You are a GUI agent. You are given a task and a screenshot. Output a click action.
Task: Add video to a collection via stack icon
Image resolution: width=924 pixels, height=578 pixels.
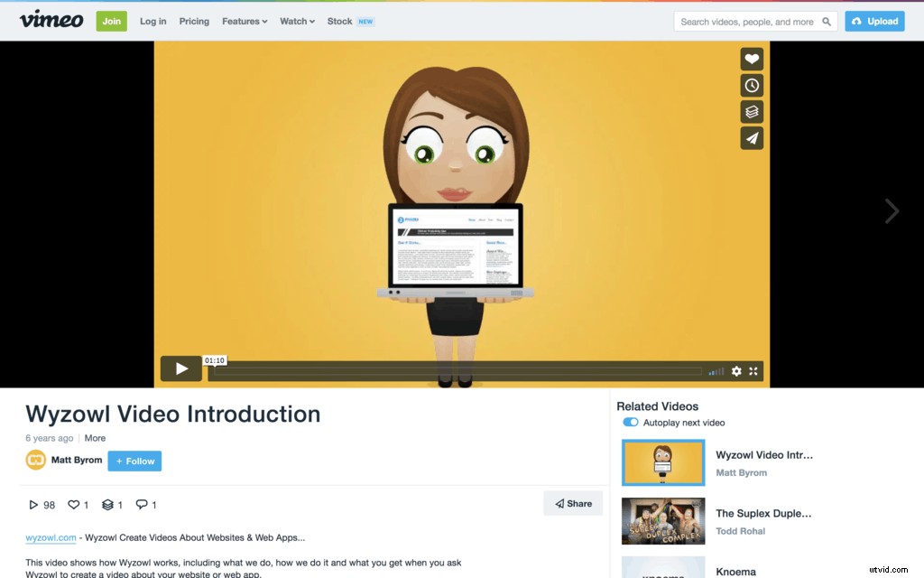pyautogui.click(x=752, y=112)
